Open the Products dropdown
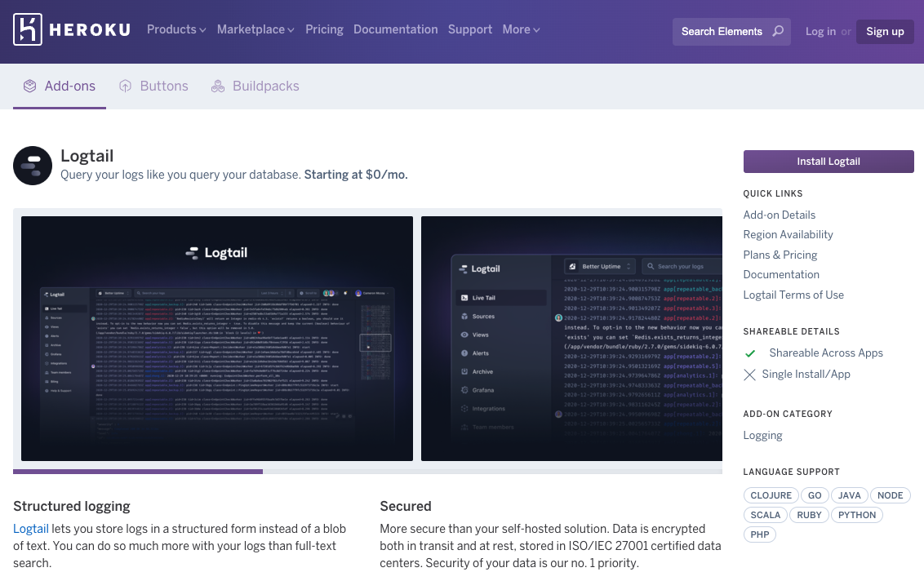Viewport: 924px width, 581px height. (x=176, y=29)
